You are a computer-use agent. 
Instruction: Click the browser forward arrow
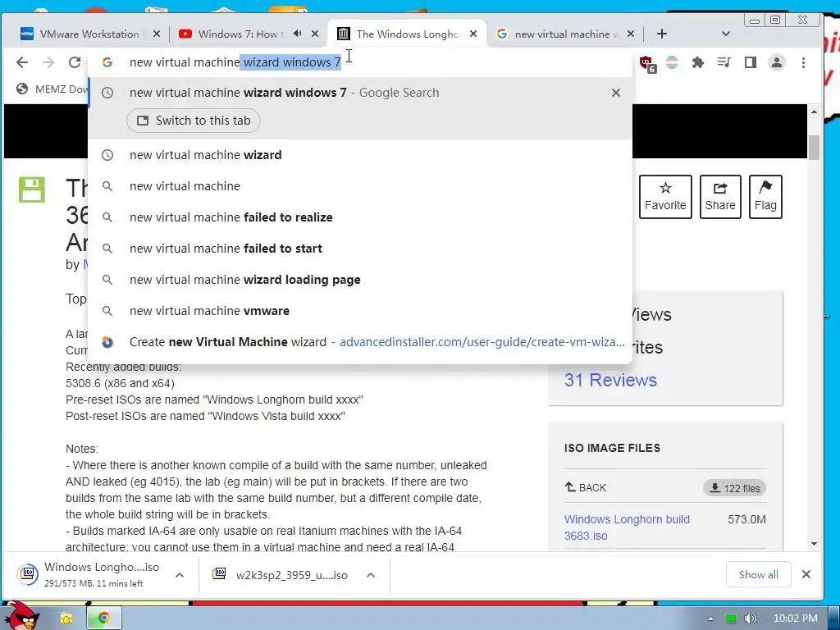pyautogui.click(x=48, y=62)
